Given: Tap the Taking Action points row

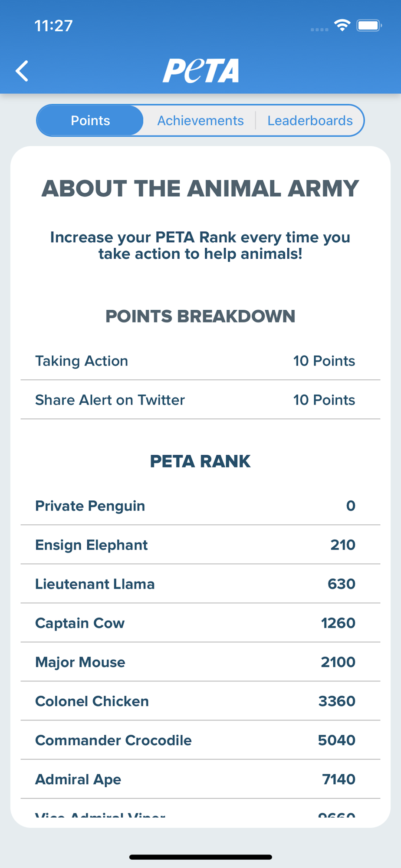Looking at the screenshot, I should [x=200, y=361].
